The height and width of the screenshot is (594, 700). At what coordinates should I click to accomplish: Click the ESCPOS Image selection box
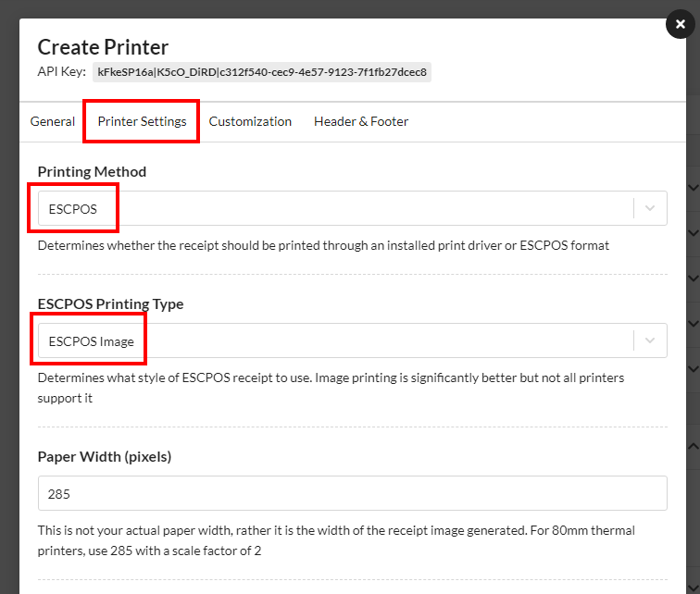[x=352, y=340]
